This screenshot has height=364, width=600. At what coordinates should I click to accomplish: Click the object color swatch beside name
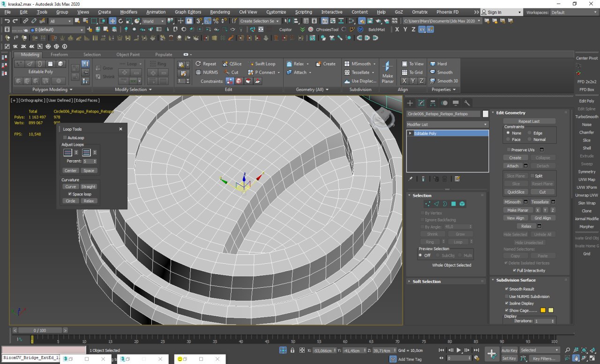pos(486,114)
